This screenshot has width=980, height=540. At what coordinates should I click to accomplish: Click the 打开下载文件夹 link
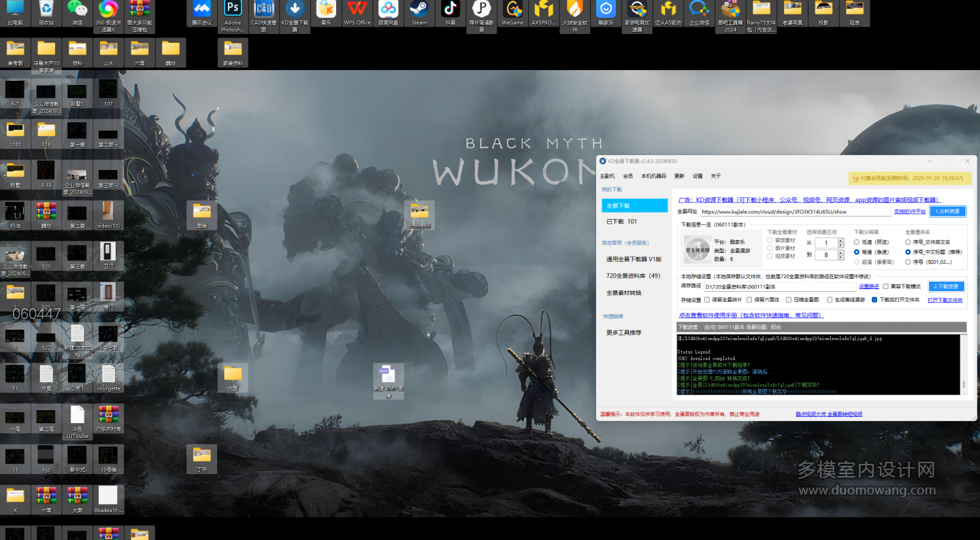click(945, 300)
